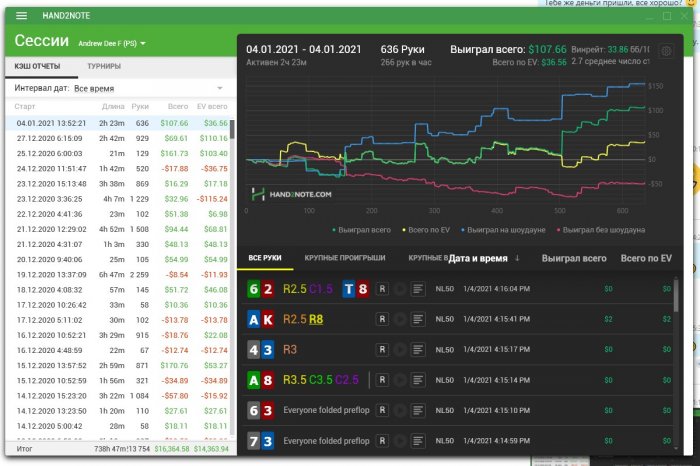Click play icon for 6 3 hand
The image size is (700, 466).
click(399, 410)
